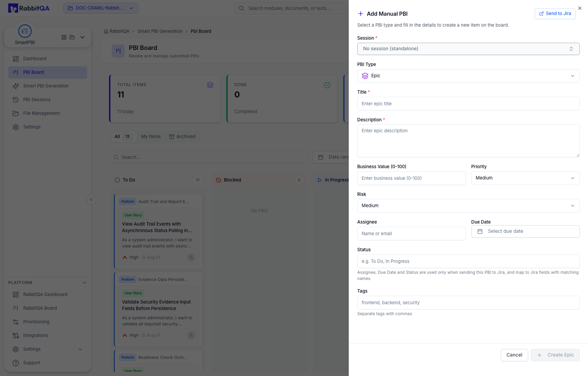The height and width of the screenshot is (376, 588).
Task: Open Provisioning under Platform
Action: click(48, 322)
